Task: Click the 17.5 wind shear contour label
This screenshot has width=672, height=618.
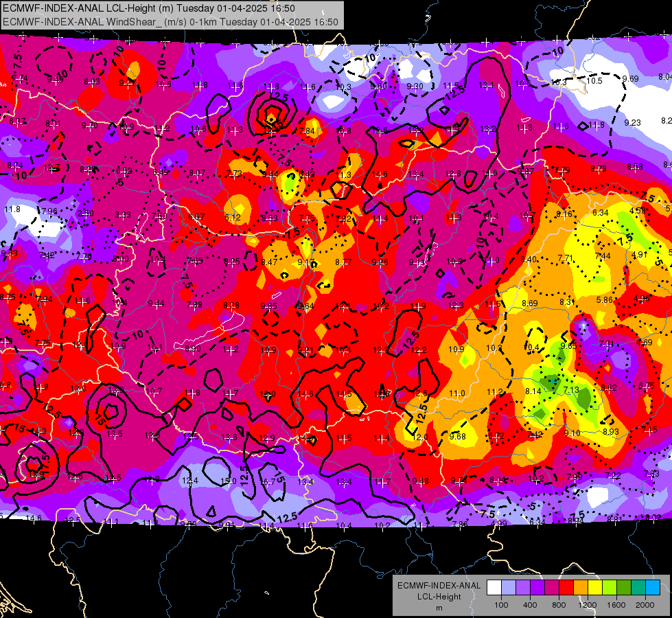Action: (x=46, y=463)
